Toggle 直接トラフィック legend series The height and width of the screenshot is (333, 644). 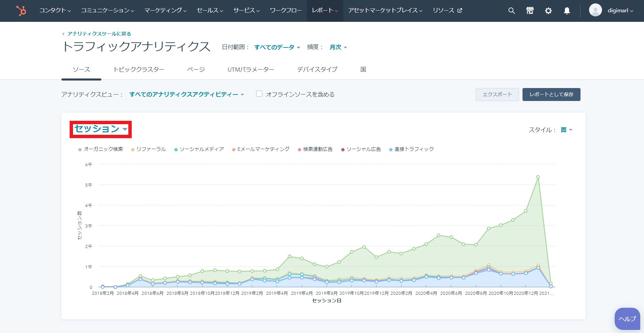(x=412, y=149)
